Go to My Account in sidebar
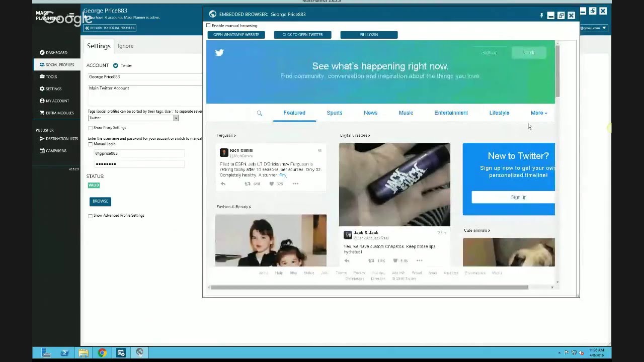This screenshot has width=644, height=362. [54, 101]
